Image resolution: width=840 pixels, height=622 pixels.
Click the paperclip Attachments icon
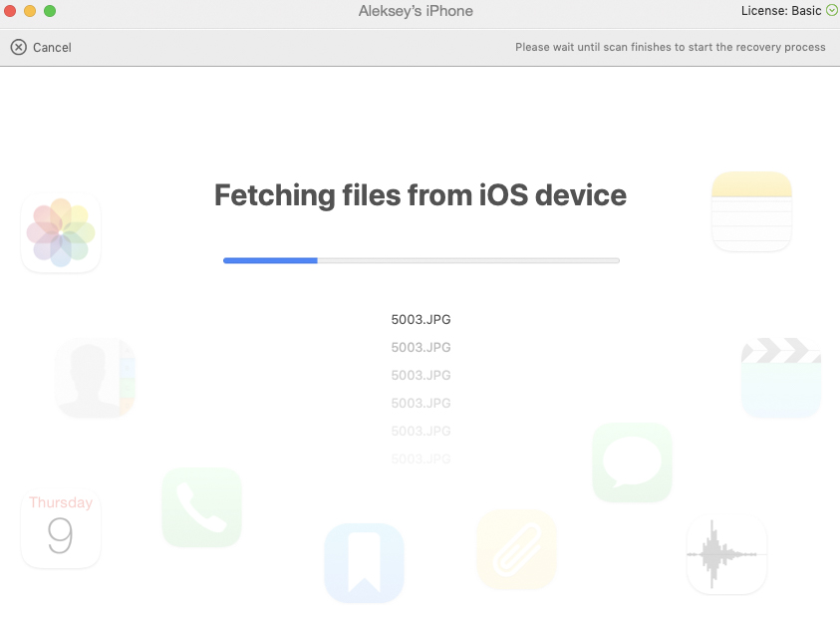pos(516,549)
